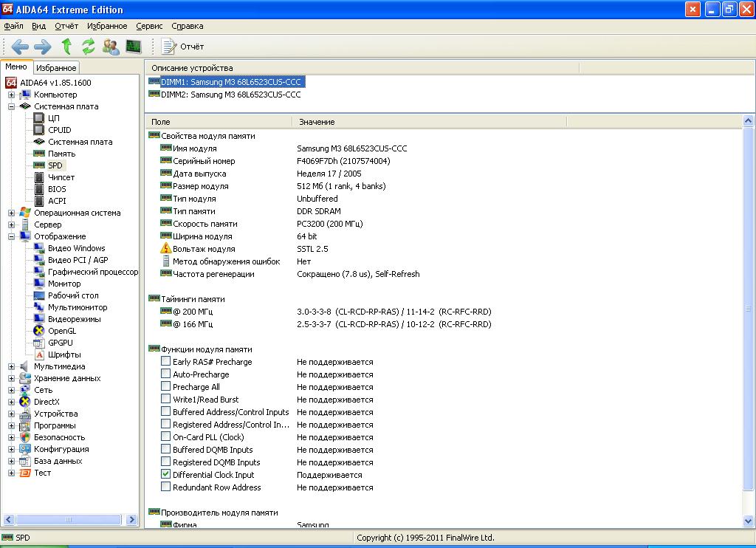
Task: Click the tree pane scroll-left arrow
Action: (9, 519)
